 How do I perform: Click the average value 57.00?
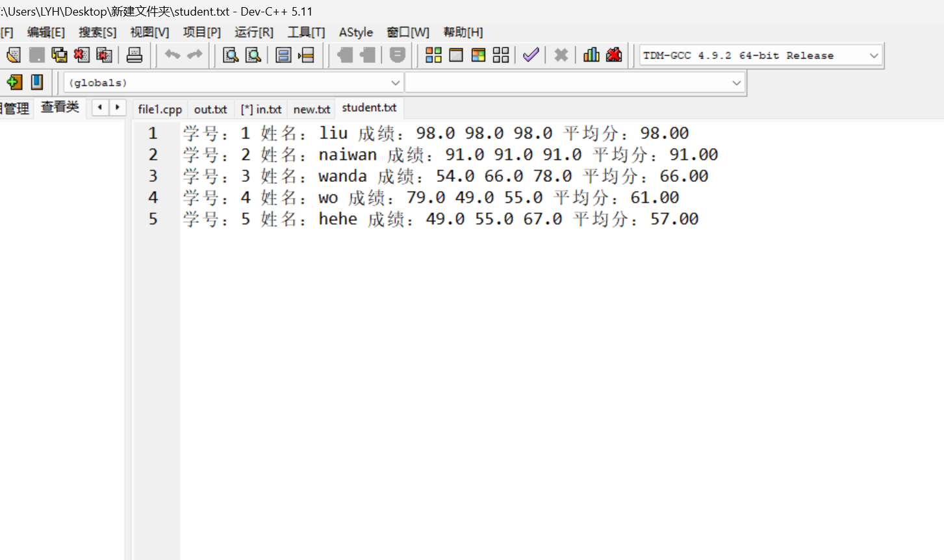674,219
